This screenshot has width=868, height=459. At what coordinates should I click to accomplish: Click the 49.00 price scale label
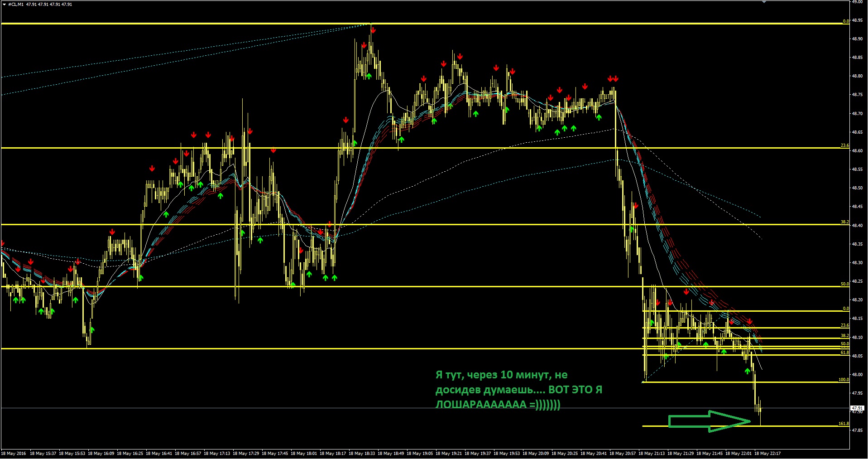click(x=857, y=2)
